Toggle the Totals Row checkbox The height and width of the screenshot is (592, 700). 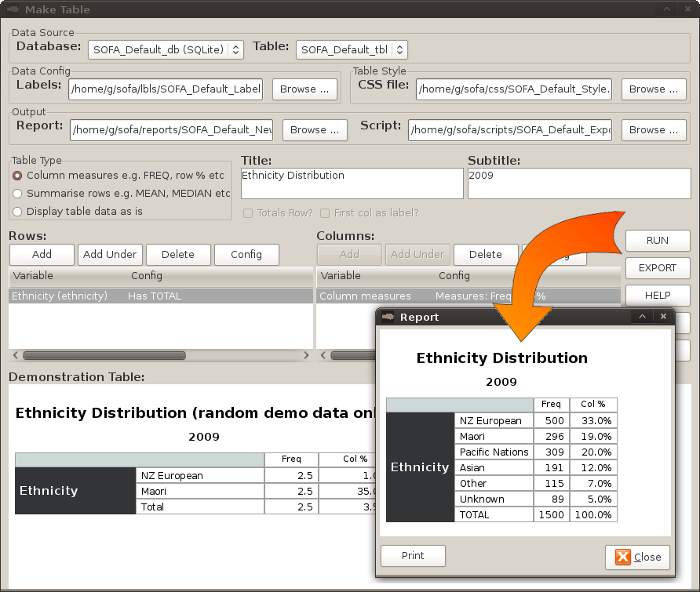(x=248, y=213)
